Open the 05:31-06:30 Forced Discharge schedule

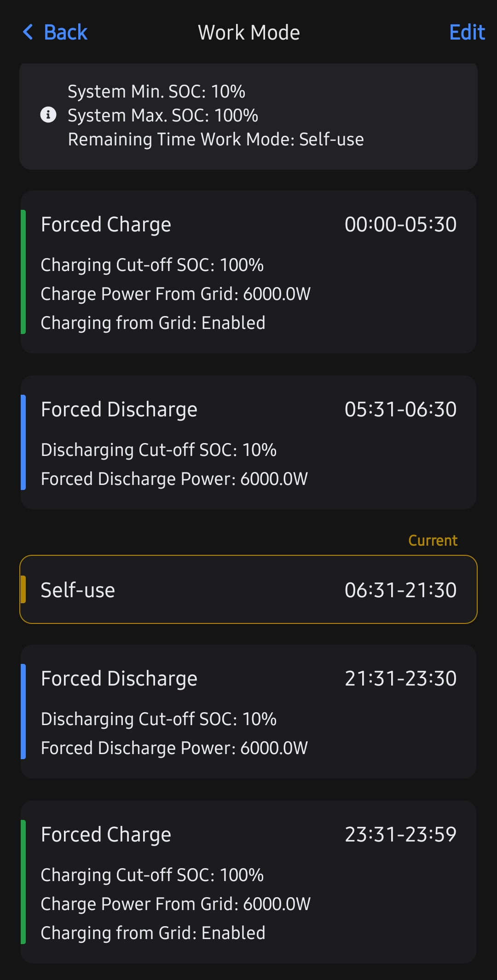[248, 442]
